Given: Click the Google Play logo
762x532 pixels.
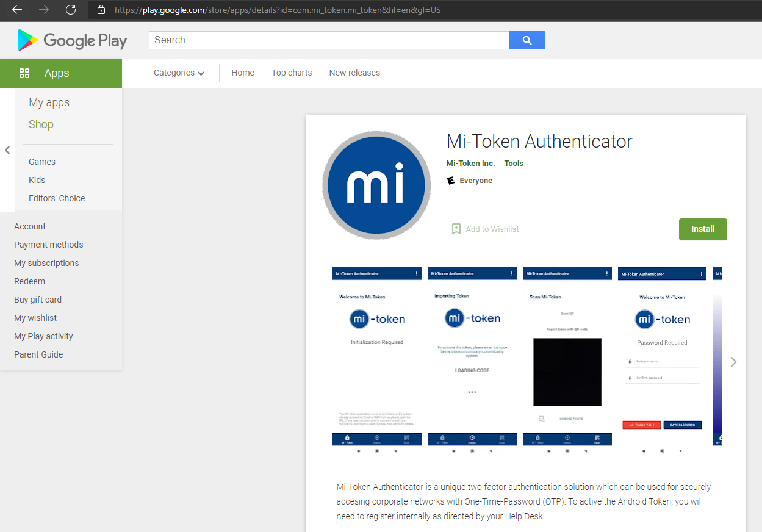Looking at the screenshot, I should 73,40.
